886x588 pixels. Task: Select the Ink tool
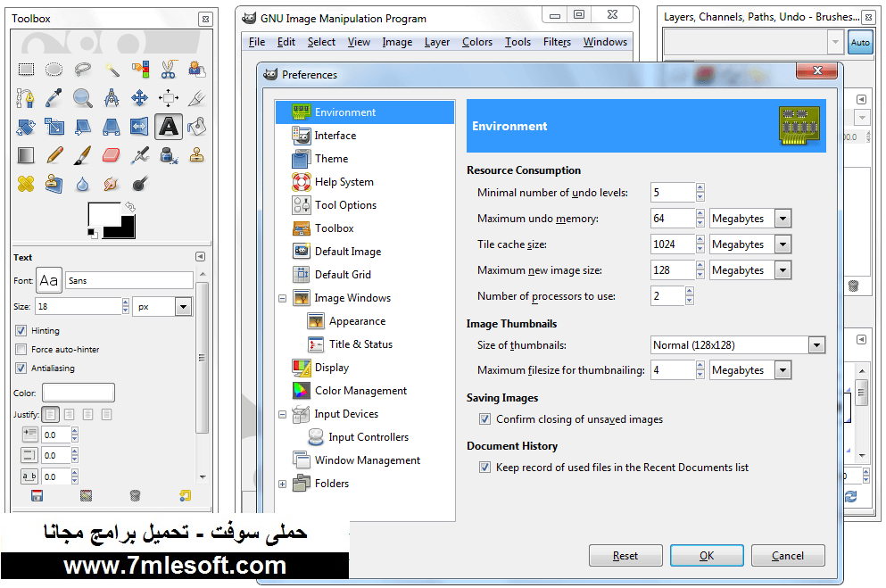[x=169, y=154]
